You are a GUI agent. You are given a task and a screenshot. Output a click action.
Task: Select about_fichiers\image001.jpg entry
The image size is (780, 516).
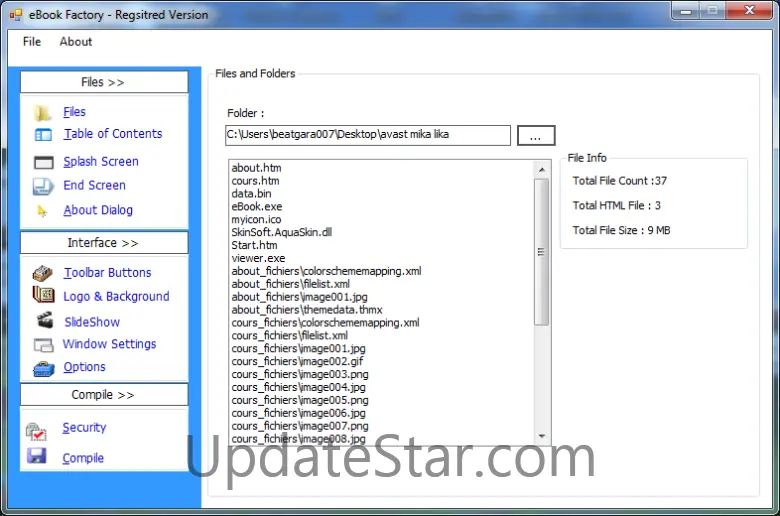coord(299,297)
